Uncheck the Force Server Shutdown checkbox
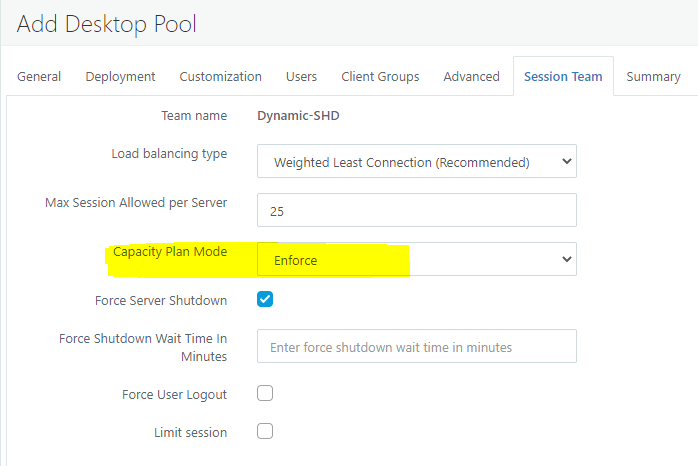 265,299
